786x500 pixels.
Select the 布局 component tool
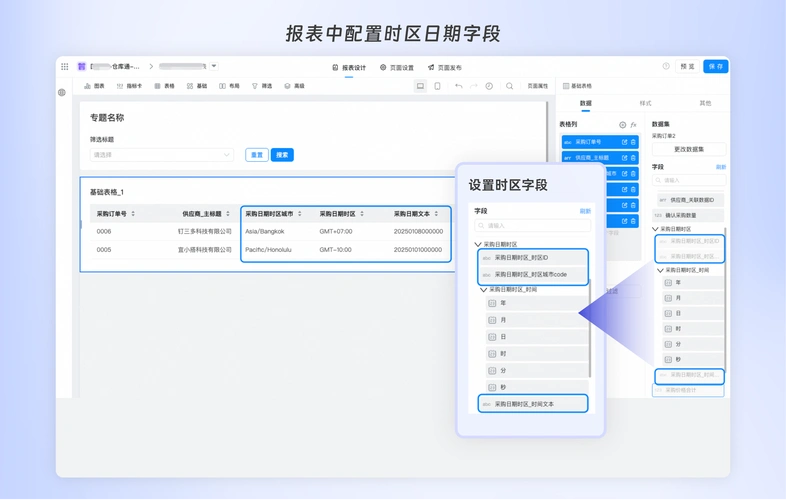tap(229, 86)
